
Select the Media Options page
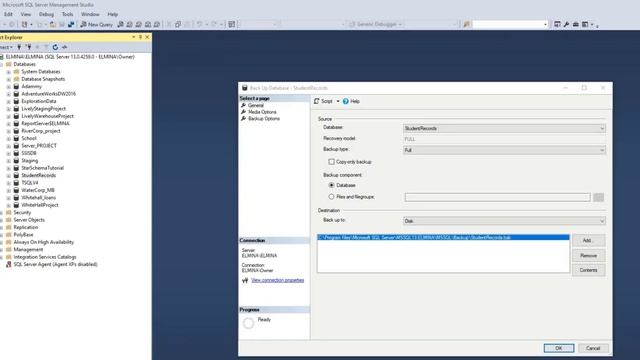click(262, 112)
